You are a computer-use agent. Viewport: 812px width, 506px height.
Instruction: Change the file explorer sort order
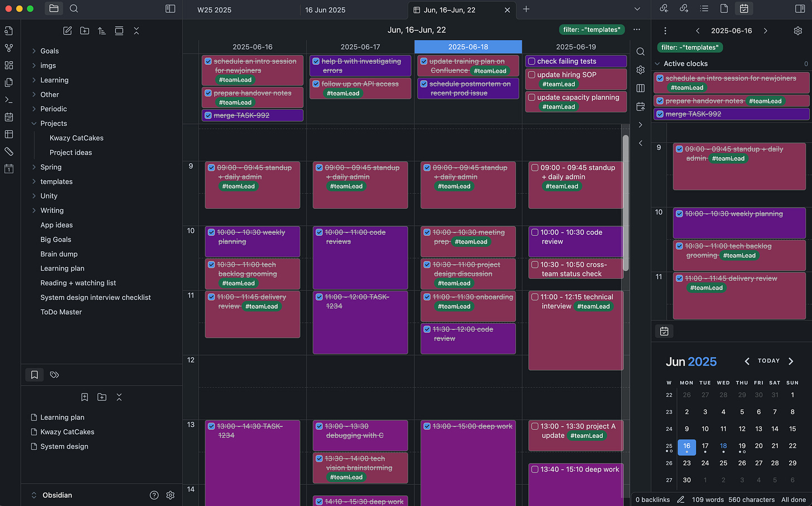101,31
